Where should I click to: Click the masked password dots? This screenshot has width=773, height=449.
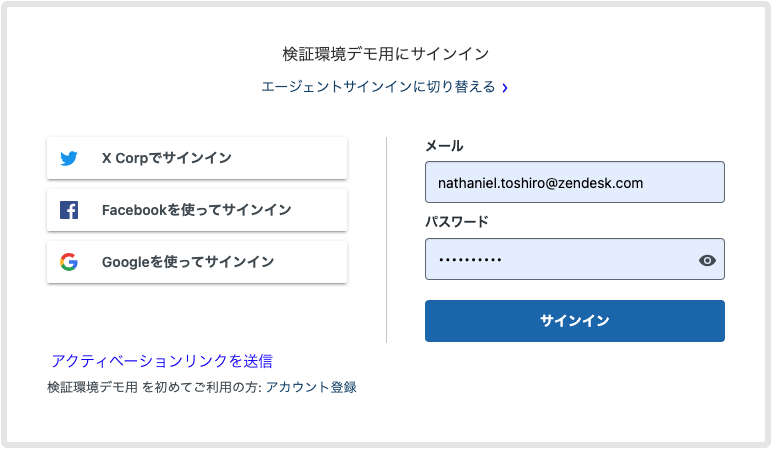470,260
